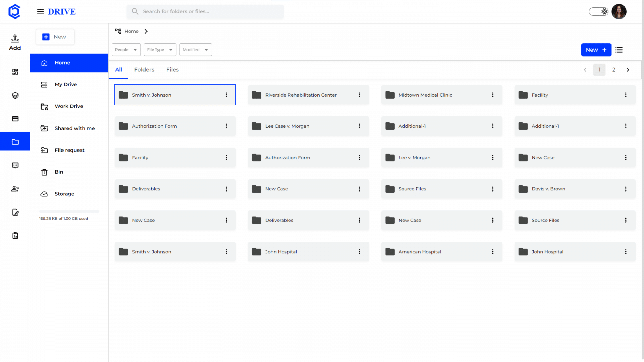The image size is (644, 362).
Task: Click the sidebar New button
Action: 55,37
